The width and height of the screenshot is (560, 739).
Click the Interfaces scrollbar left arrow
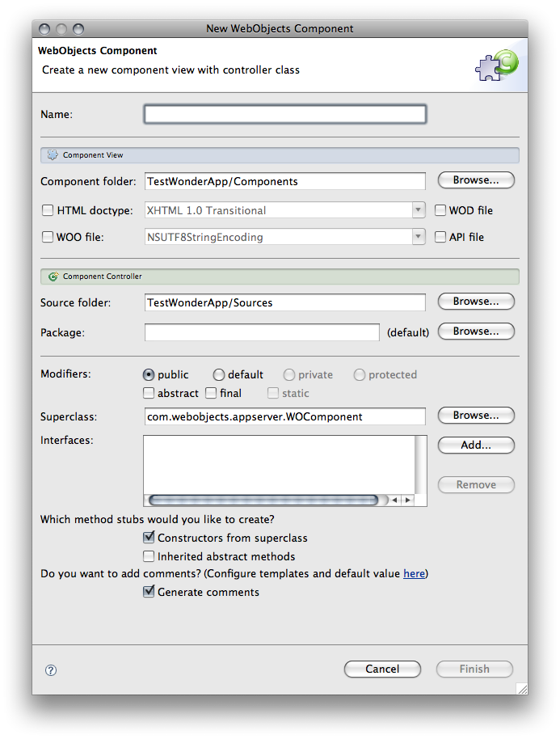tap(394, 500)
